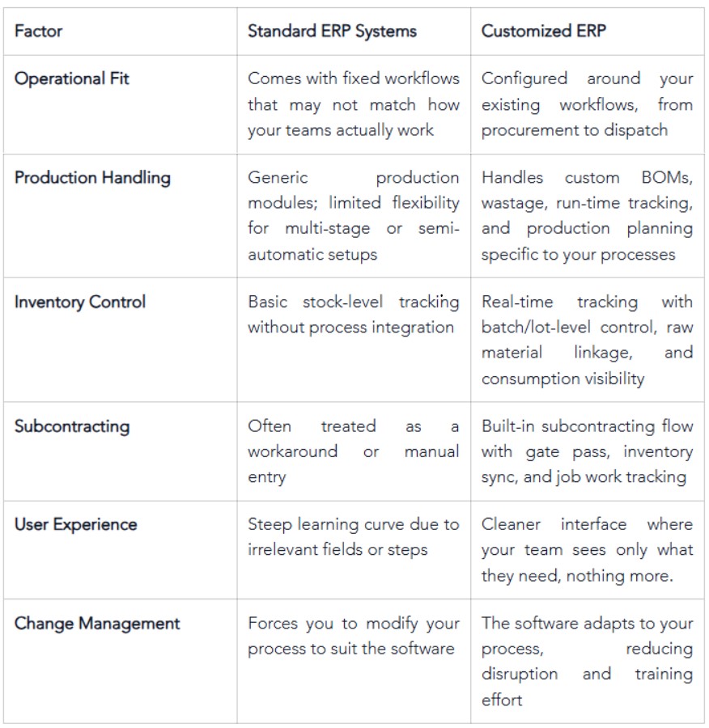Select the Inventory Control row label
This screenshot has width=709, height=728.
pyautogui.click(x=80, y=302)
